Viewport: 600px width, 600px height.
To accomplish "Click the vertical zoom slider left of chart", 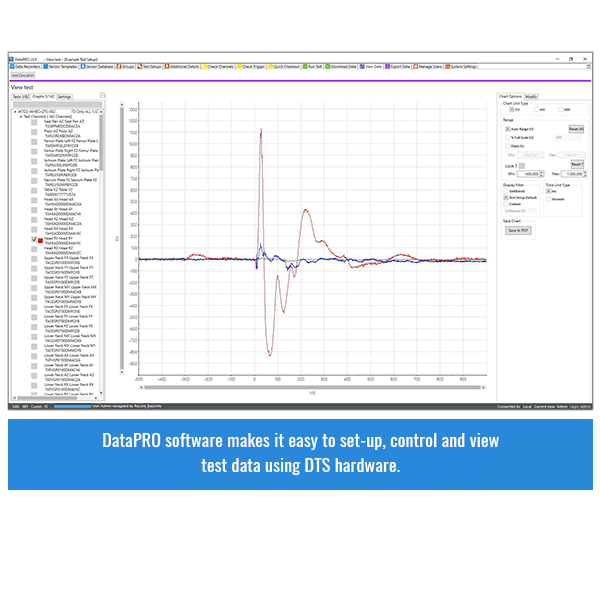I will tap(122, 239).
